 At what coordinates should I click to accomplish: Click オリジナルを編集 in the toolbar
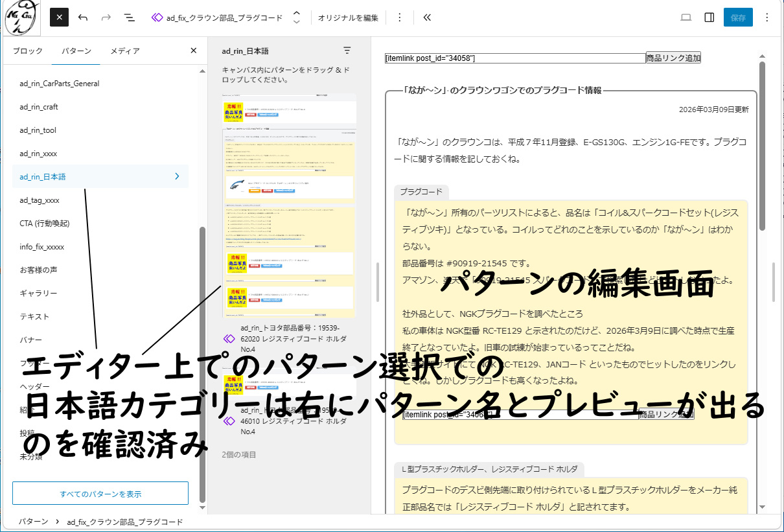(348, 17)
